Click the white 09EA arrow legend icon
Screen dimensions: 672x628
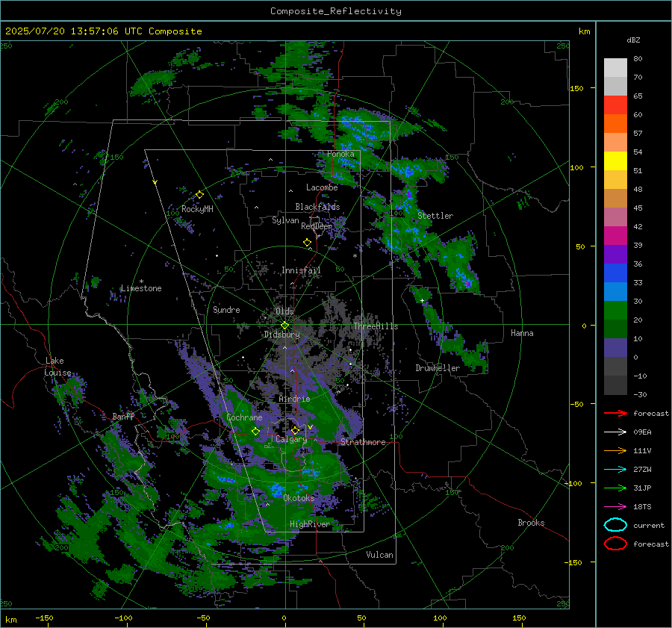[x=615, y=432]
